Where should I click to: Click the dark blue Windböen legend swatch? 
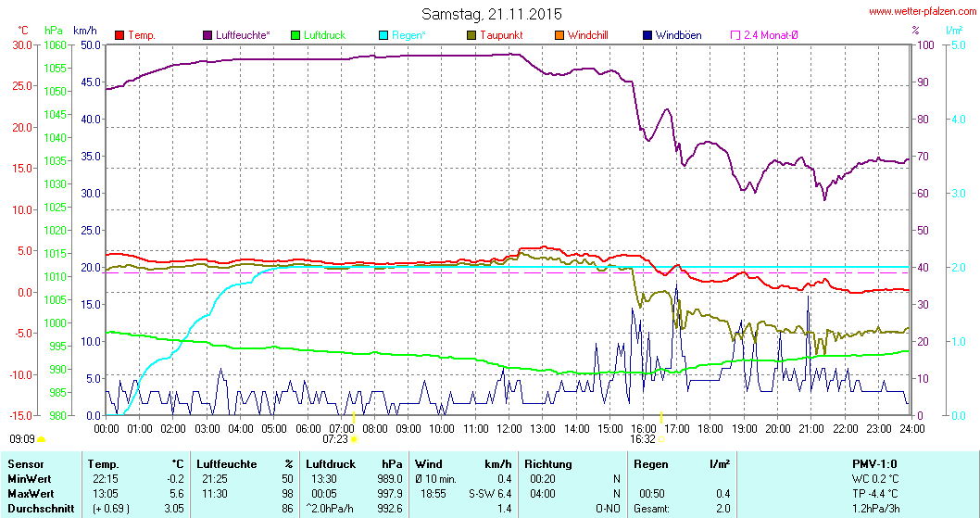(x=647, y=35)
